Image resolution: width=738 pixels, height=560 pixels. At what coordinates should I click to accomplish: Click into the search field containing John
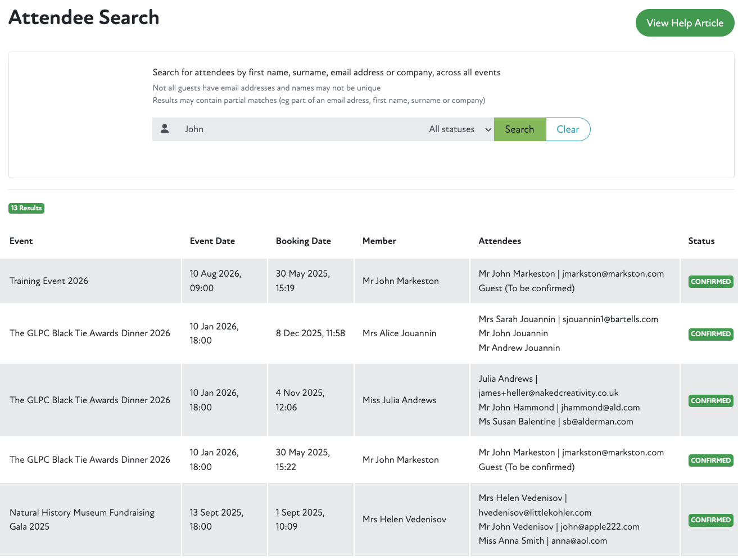point(298,129)
